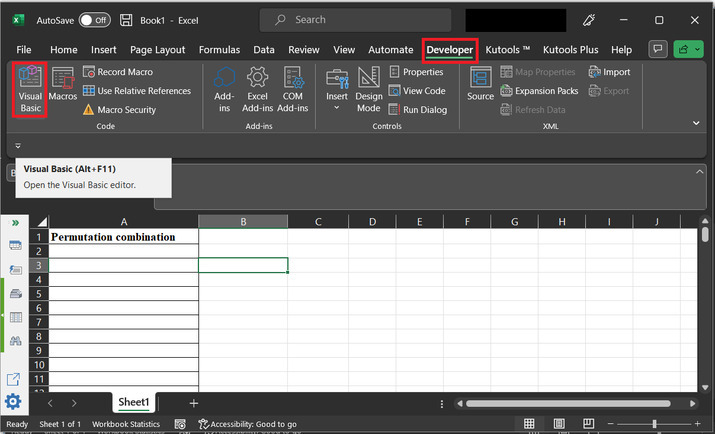Open Kutools settings gear in sidebar
The height and width of the screenshot is (434, 715).
click(13, 402)
